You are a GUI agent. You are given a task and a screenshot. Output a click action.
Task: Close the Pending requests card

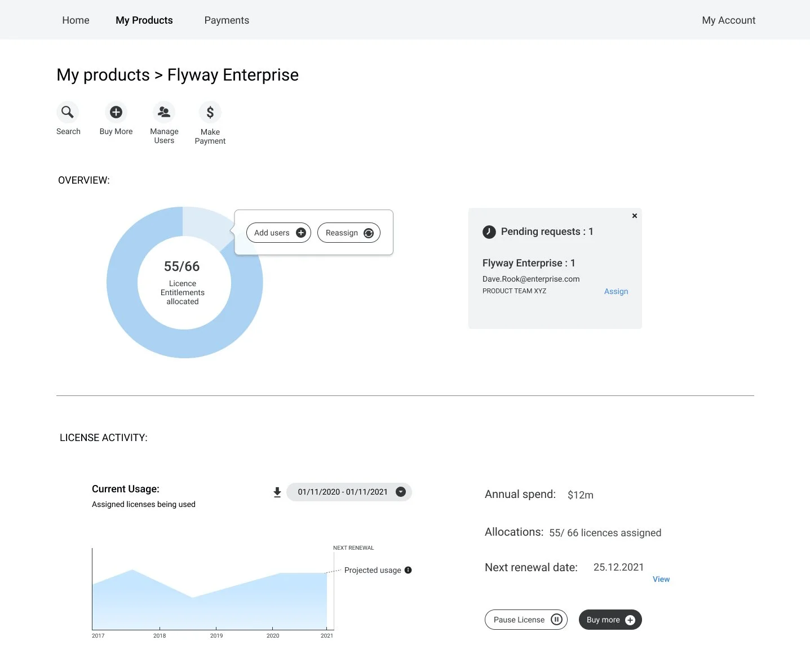click(635, 216)
